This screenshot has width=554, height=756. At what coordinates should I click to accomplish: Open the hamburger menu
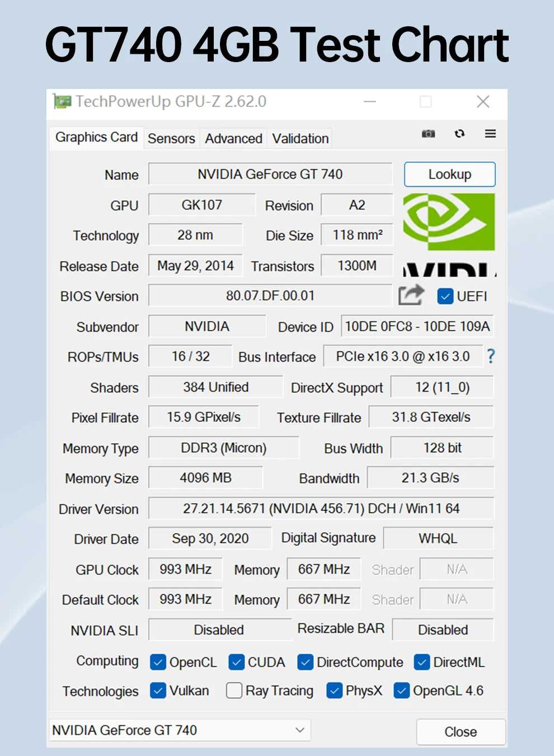[x=490, y=134]
